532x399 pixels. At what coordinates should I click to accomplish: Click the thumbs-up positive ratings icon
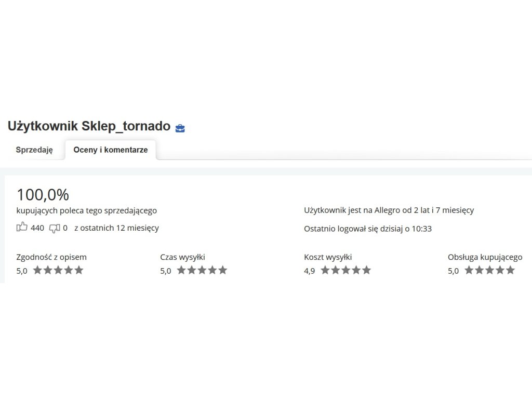point(22,227)
